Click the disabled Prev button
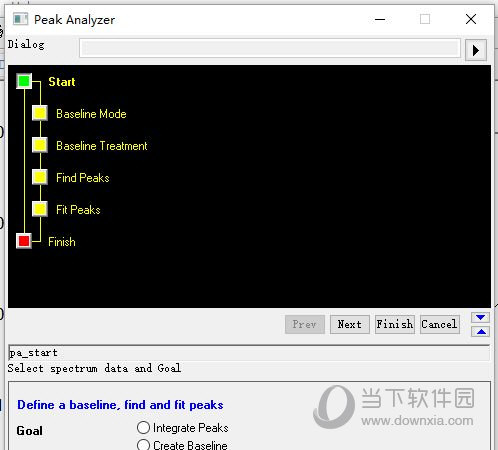This screenshot has height=450, width=498. (x=305, y=324)
